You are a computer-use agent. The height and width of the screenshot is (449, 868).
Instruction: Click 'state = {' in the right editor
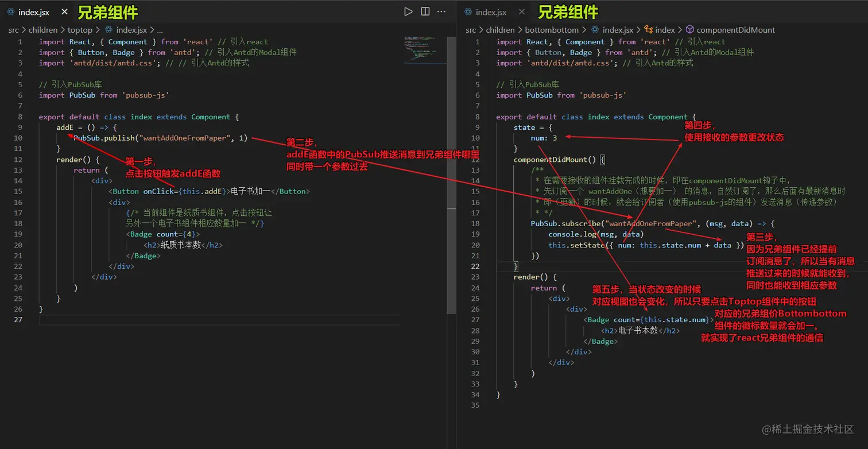coord(533,127)
